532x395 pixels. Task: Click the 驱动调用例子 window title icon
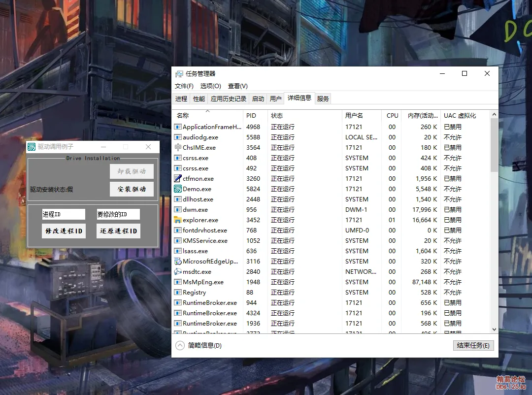[32, 147]
